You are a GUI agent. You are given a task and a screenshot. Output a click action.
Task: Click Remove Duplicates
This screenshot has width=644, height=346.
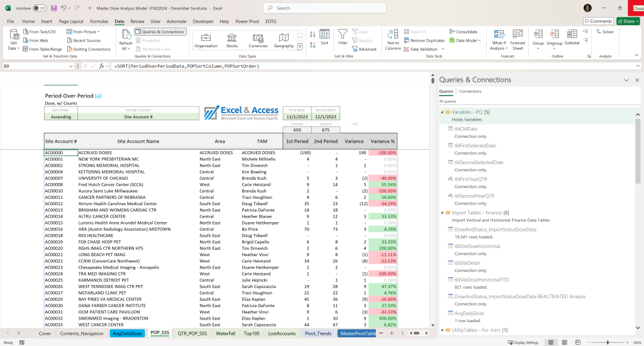point(425,40)
